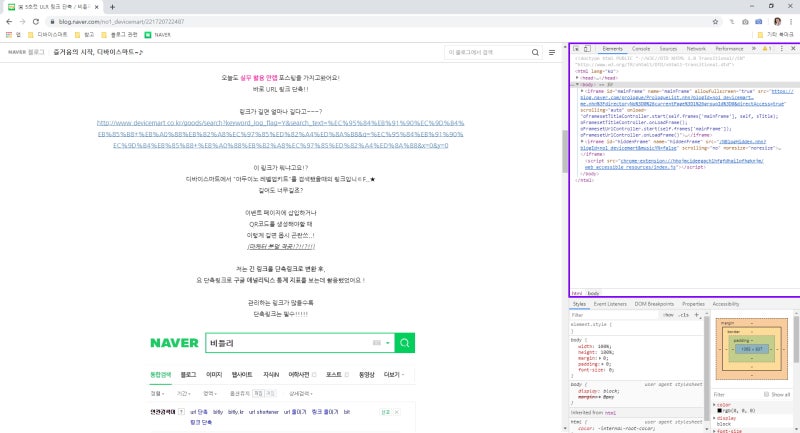800x433 pixels.
Task: Toggle the .cls class editor button
Action: [x=684, y=315]
